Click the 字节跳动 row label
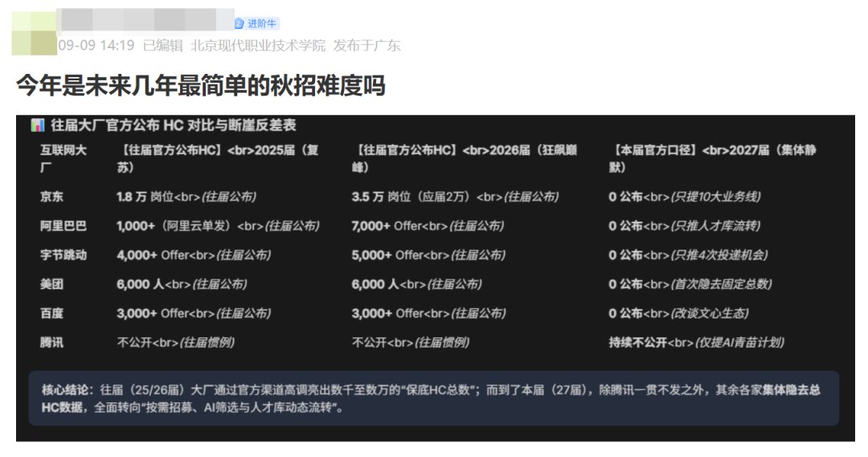The width and height of the screenshot is (868, 457). click(x=63, y=255)
